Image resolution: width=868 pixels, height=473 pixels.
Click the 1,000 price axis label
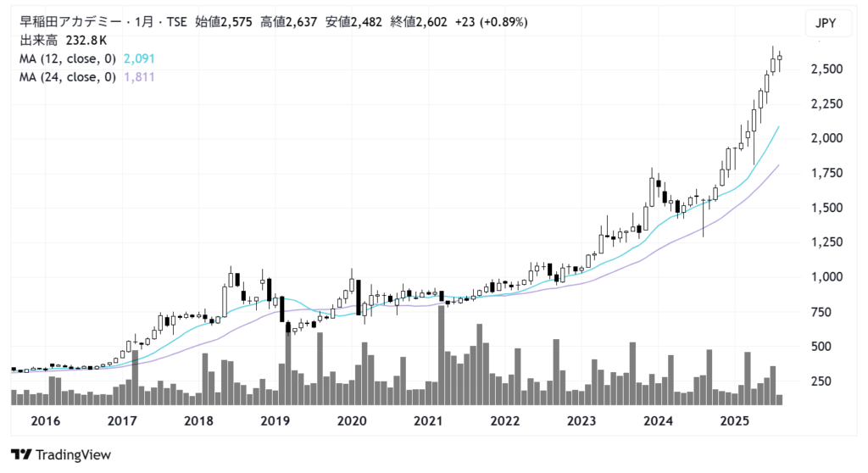(827, 277)
